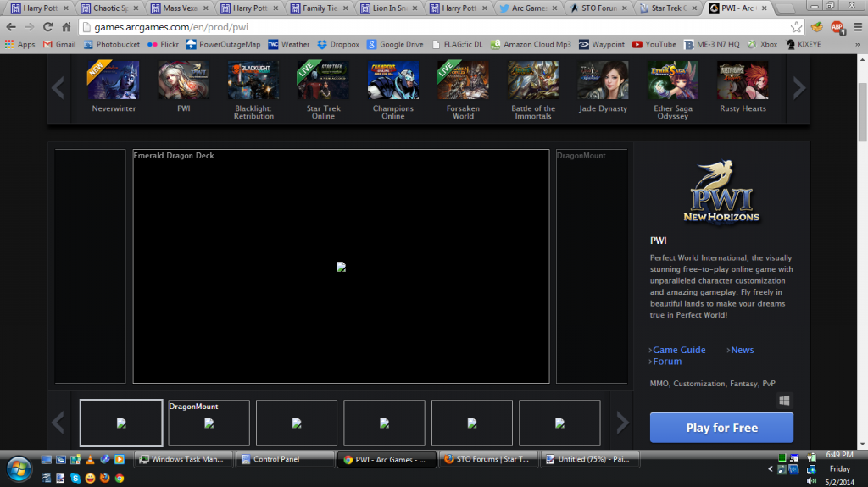The height and width of the screenshot is (487, 868).
Task: Reload the page with the refresh icon
Action: tap(47, 27)
